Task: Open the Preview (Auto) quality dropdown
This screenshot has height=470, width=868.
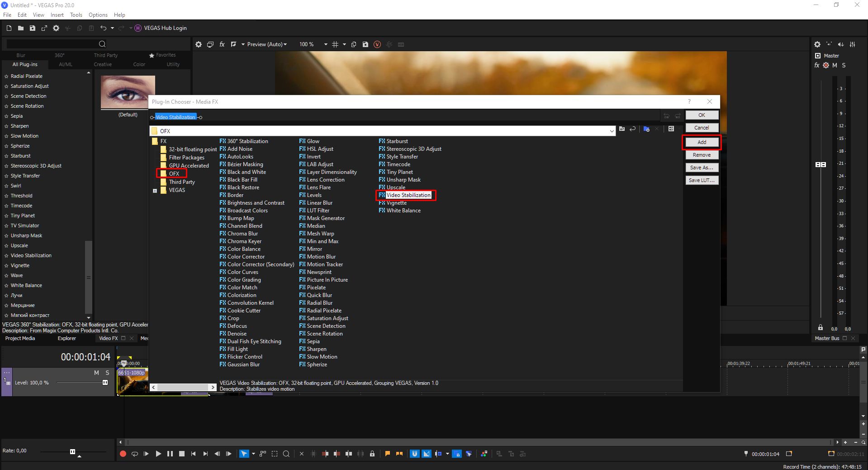Action: tap(267, 44)
